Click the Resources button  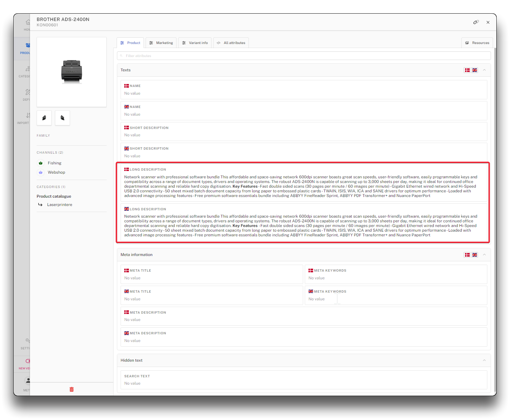(x=477, y=43)
